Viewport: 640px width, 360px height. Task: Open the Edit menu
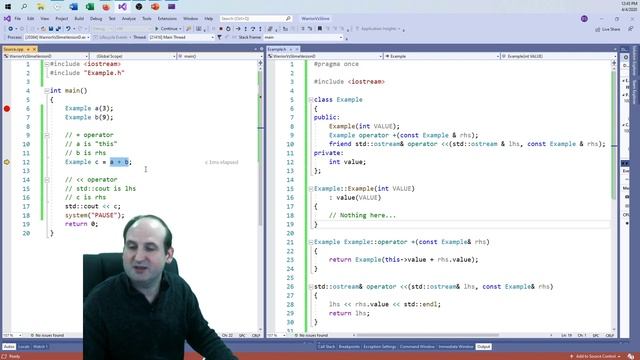click(x=31, y=18)
